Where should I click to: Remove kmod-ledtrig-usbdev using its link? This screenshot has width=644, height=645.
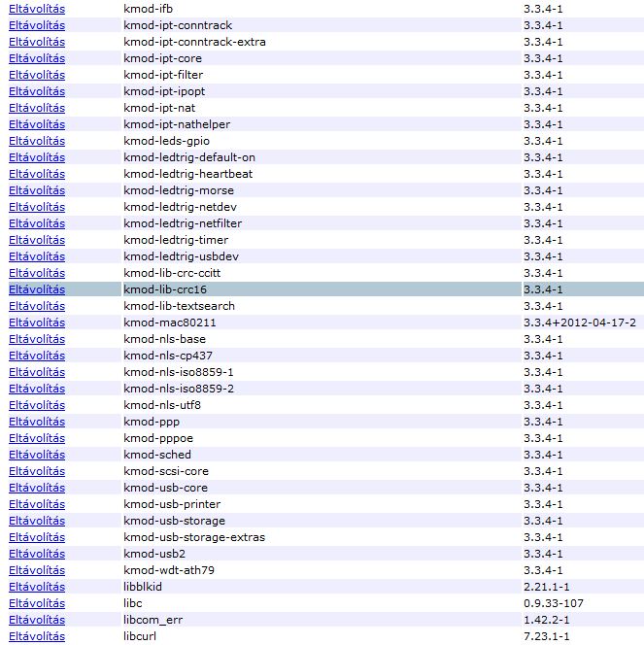(37, 256)
